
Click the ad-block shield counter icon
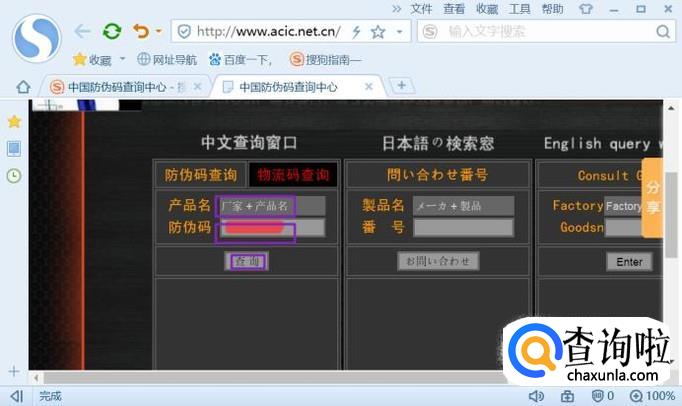click(603, 396)
